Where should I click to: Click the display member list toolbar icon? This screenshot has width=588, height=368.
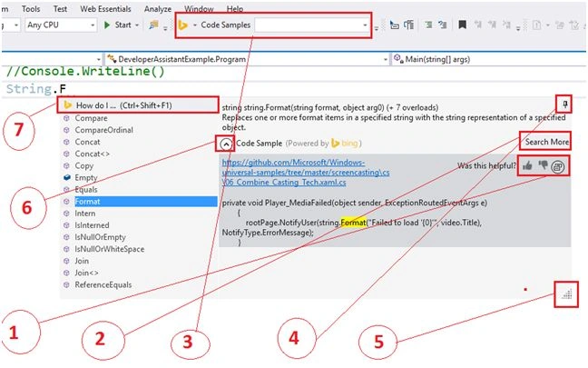click(x=394, y=25)
